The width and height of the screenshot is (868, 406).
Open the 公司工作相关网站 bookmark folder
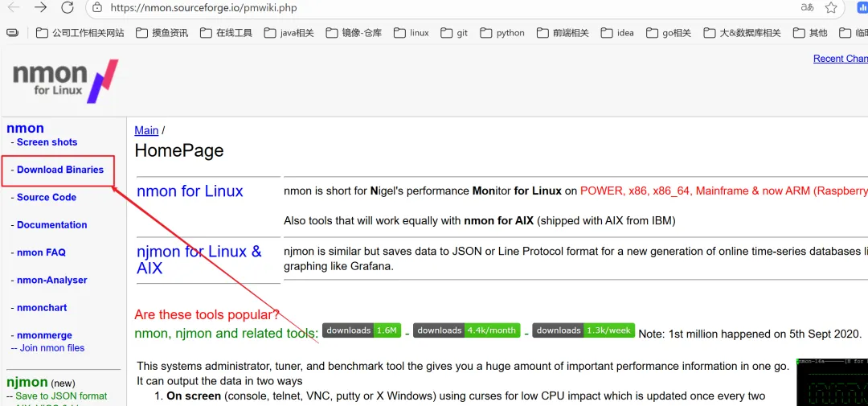80,33
